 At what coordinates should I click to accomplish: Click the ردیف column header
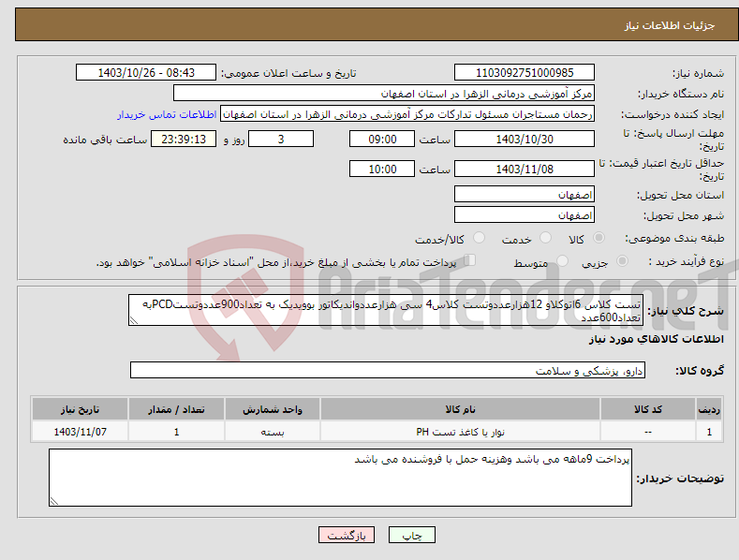click(709, 409)
